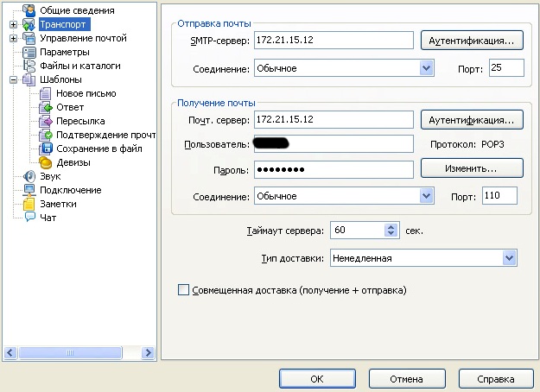Click the SMTP-сервер address field
The height and width of the screenshot is (392, 540).
click(334, 40)
